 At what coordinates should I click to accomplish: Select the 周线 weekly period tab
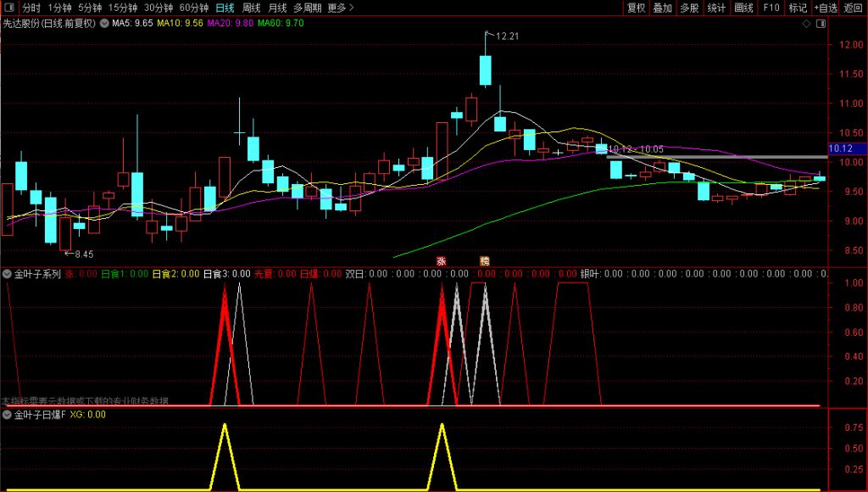[x=252, y=8]
